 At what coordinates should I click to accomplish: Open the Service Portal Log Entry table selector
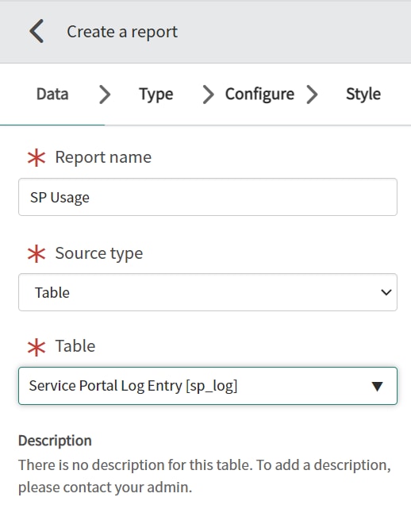(208, 386)
